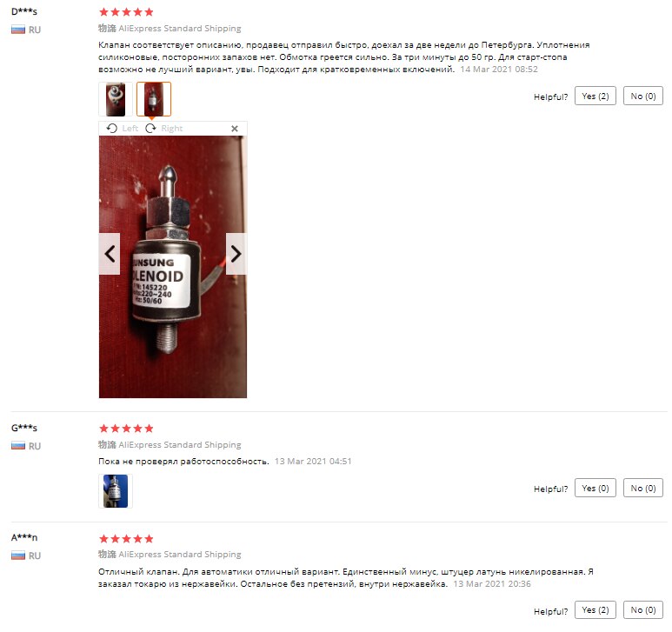The height and width of the screenshot is (632, 672).
Task: Open D***s first photo thumbnail
Action: click(116, 99)
